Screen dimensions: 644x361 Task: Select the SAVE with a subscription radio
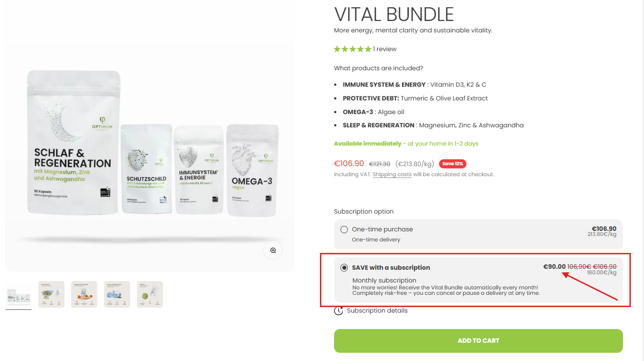point(344,267)
